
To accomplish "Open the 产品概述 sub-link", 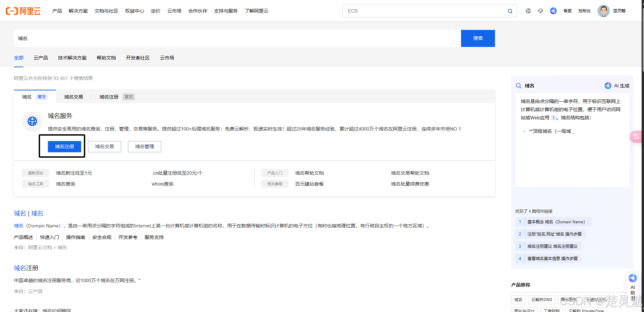I will (23, 237).
